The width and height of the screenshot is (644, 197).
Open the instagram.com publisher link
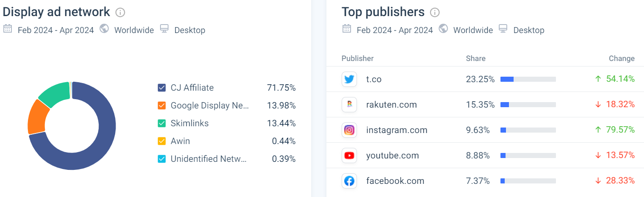click(x=397, y=130)
